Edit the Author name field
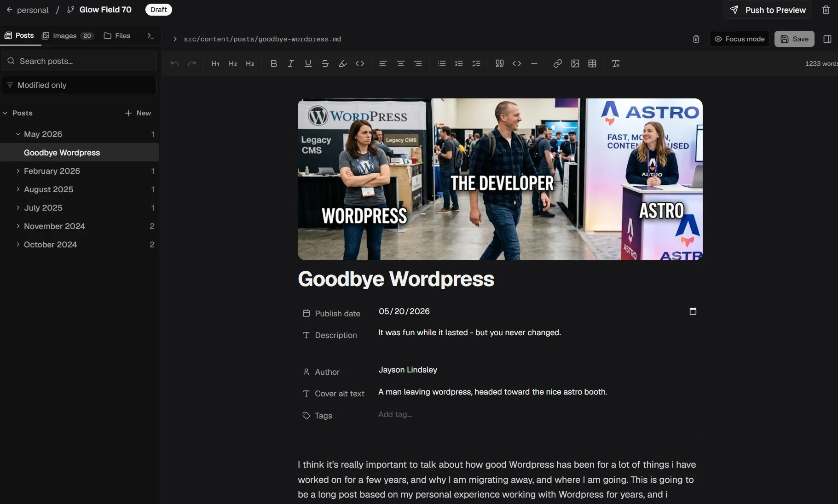Screen dimensions: 838x504 click(x=408, y=370)
